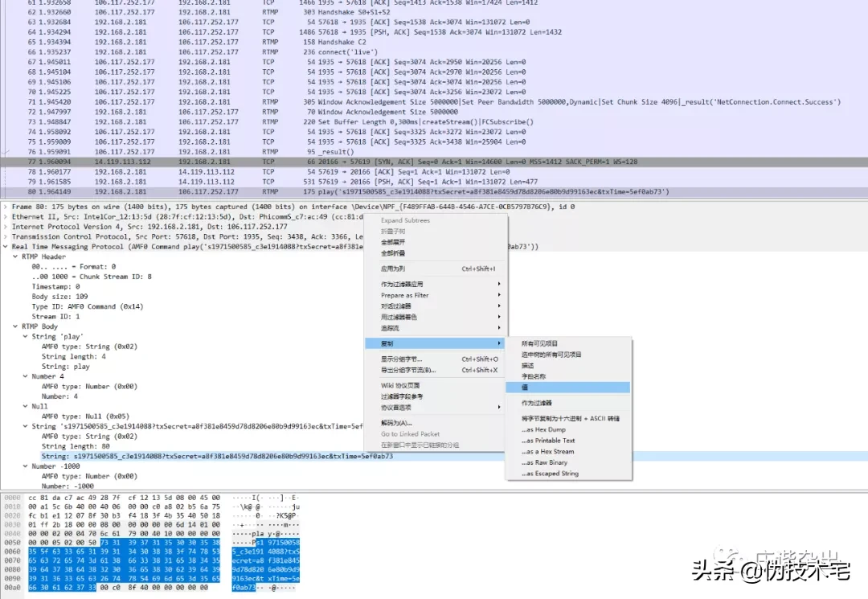
Task: Copy bytes ...as Escaped String
Action: pyautogui.click(x=568, y=474)
